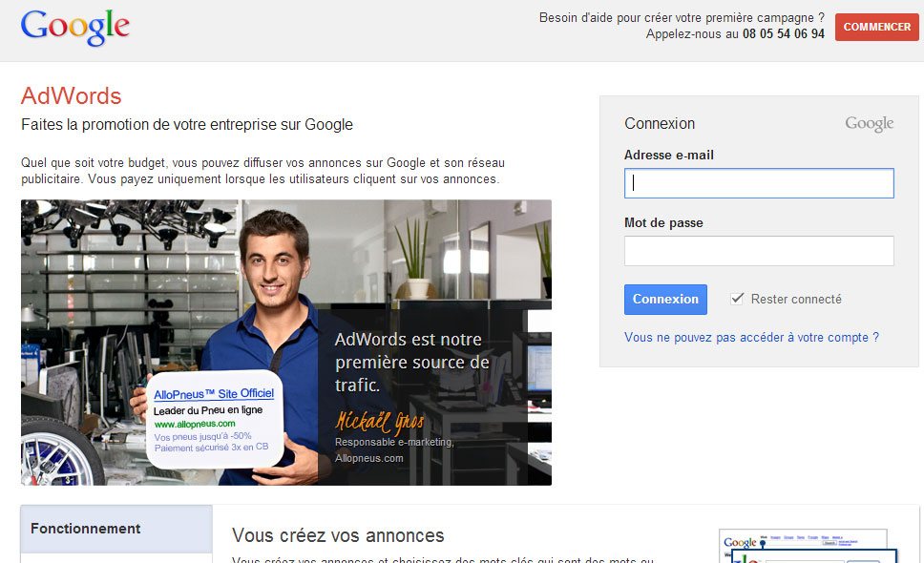The image size is (924, 563).
Task: Click the red COMMENCER button
Action: pyautogui.click(x=877, y=27)
